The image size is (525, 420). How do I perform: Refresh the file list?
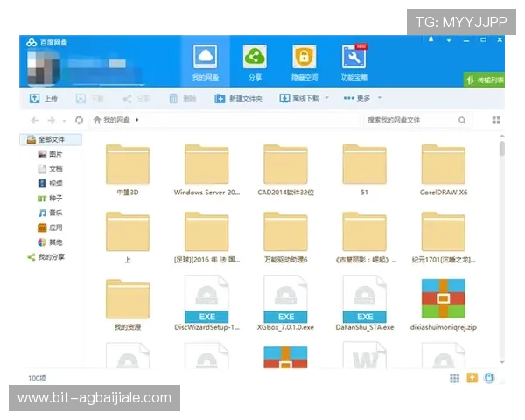tap(79, 120)
